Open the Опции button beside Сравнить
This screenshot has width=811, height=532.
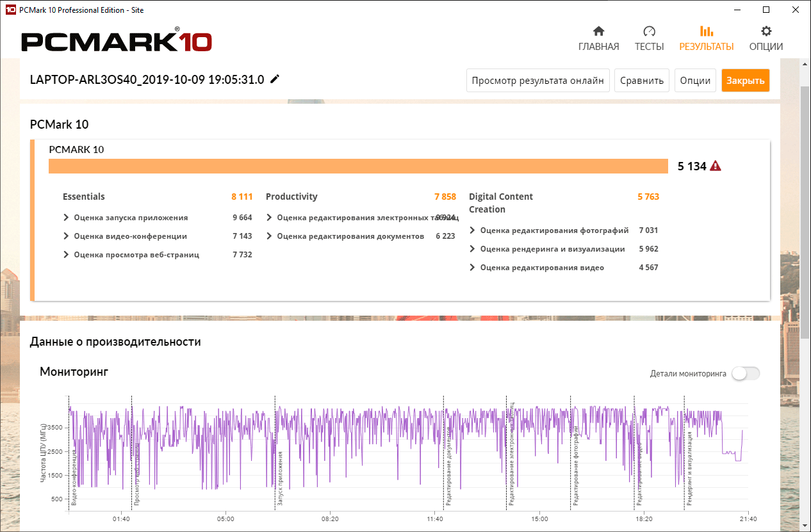[x=695, y=81]
